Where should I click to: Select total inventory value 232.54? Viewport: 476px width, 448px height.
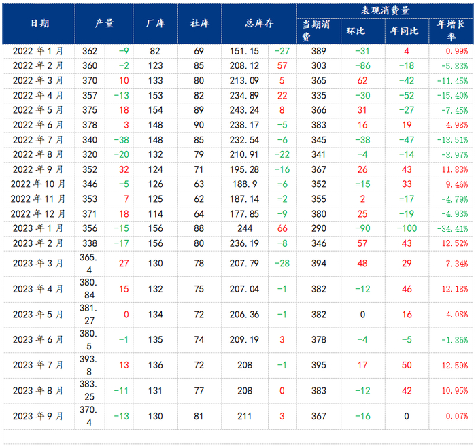pos(244,140)
